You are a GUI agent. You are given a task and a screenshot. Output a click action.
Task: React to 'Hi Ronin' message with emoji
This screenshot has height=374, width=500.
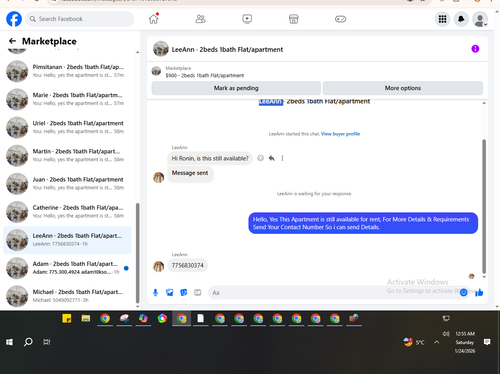260,158
